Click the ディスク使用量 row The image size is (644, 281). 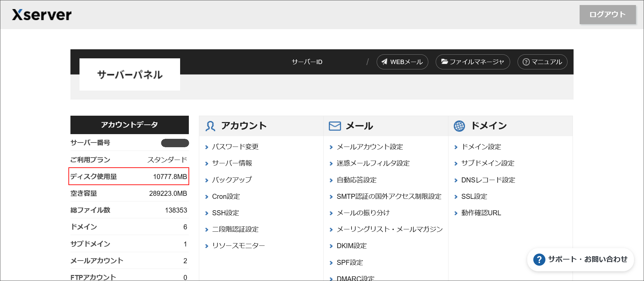tap(129, 176)
